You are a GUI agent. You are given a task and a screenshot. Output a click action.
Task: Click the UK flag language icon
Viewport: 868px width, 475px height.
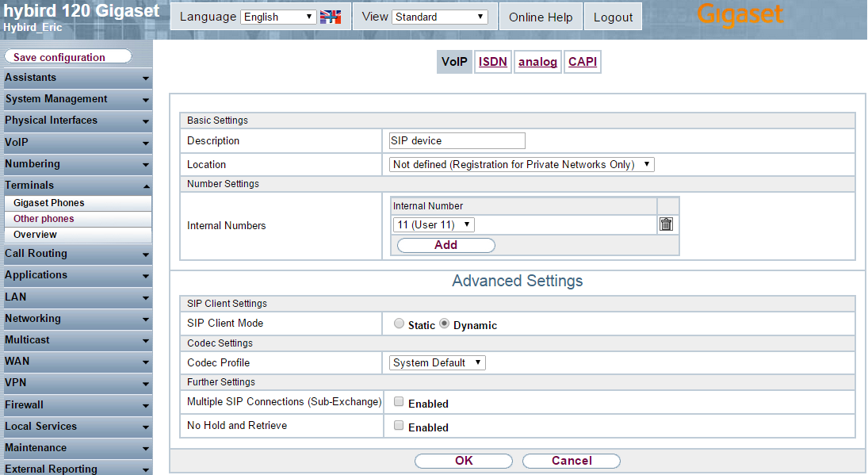coord(331,17)
